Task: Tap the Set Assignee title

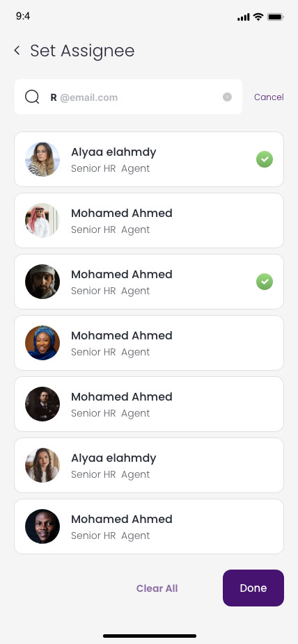Action: [82, 51]
